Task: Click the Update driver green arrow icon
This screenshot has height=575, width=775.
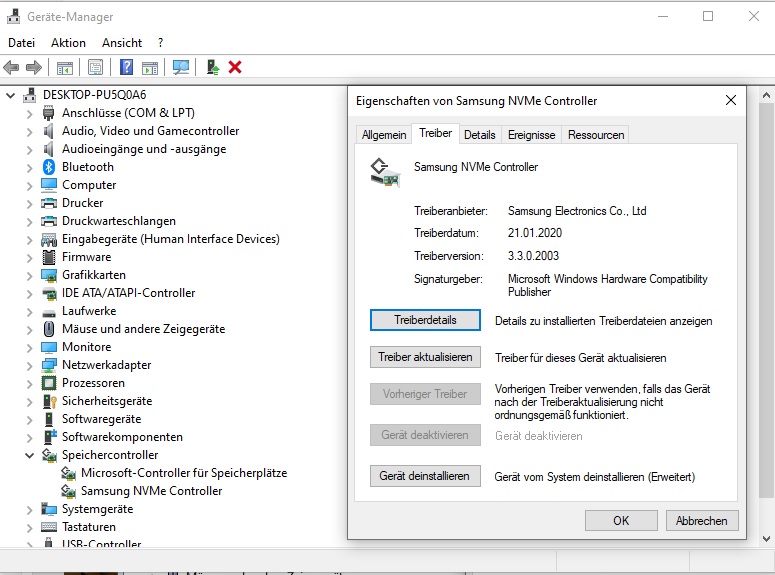Action: tap(213, 67)
